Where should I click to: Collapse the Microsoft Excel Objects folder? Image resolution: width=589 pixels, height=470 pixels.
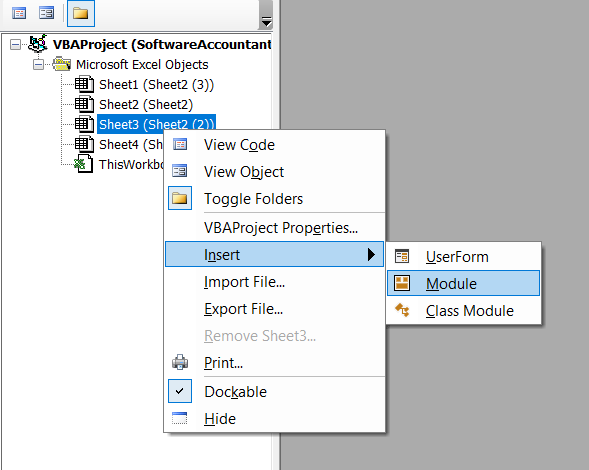[x=38, y=65]
